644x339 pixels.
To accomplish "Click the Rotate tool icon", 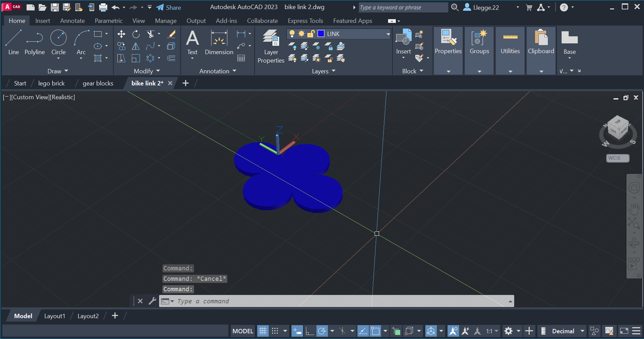I will [x=136, y=34].
